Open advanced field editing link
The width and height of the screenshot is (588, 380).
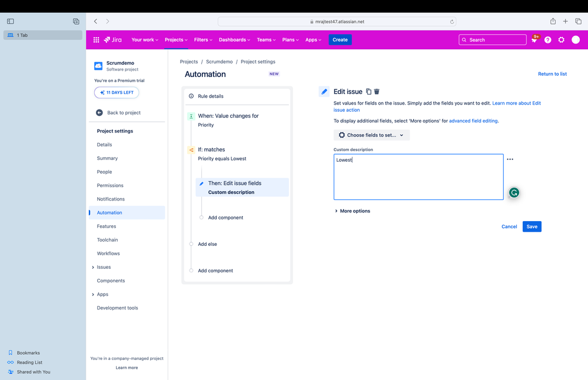click(x=473, y=121)
